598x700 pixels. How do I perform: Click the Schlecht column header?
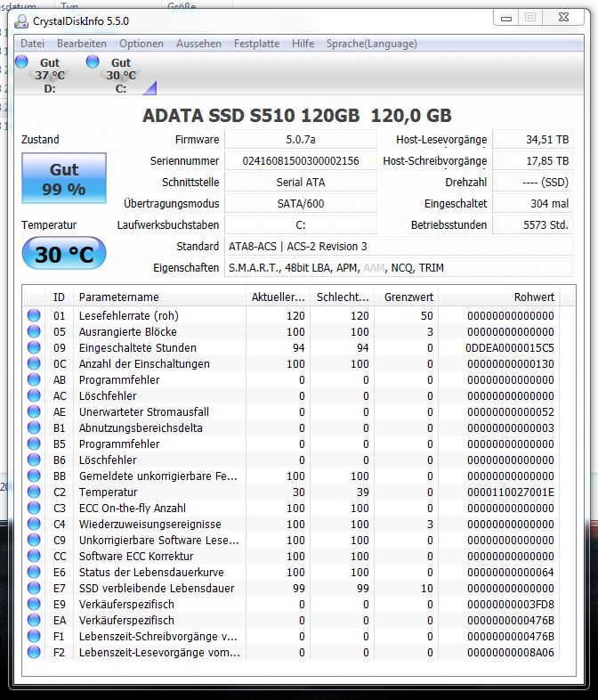(x=342, y=297)
